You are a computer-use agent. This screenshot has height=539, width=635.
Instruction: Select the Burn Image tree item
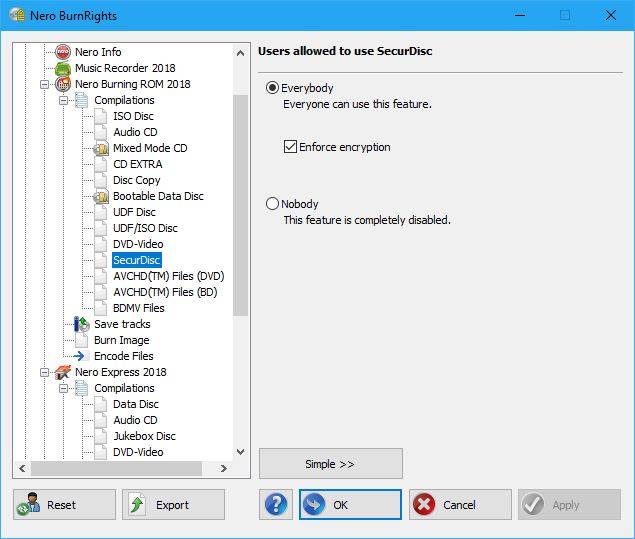tap(122, 340)
